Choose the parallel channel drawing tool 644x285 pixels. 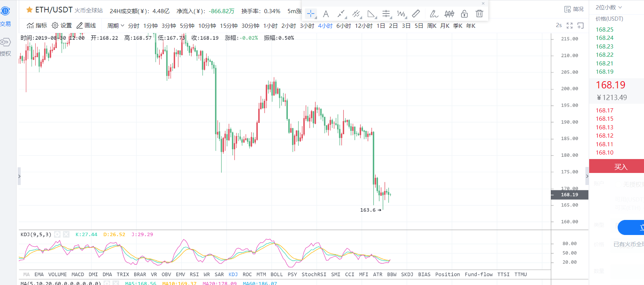(356, 14)
